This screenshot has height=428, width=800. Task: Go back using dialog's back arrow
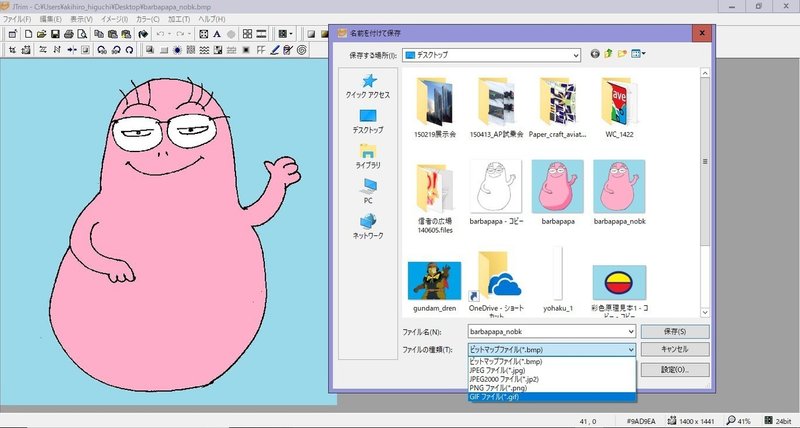coord(595,54)
